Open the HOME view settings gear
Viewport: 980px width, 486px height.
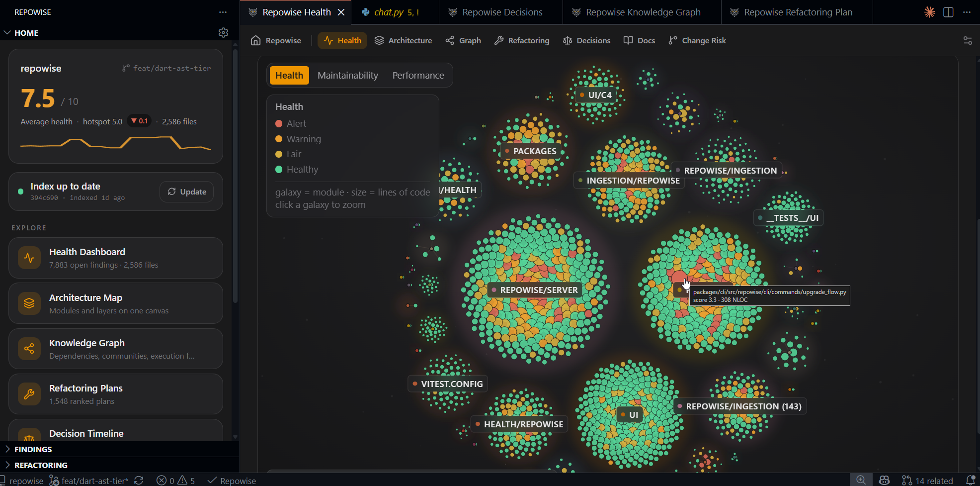223,33
